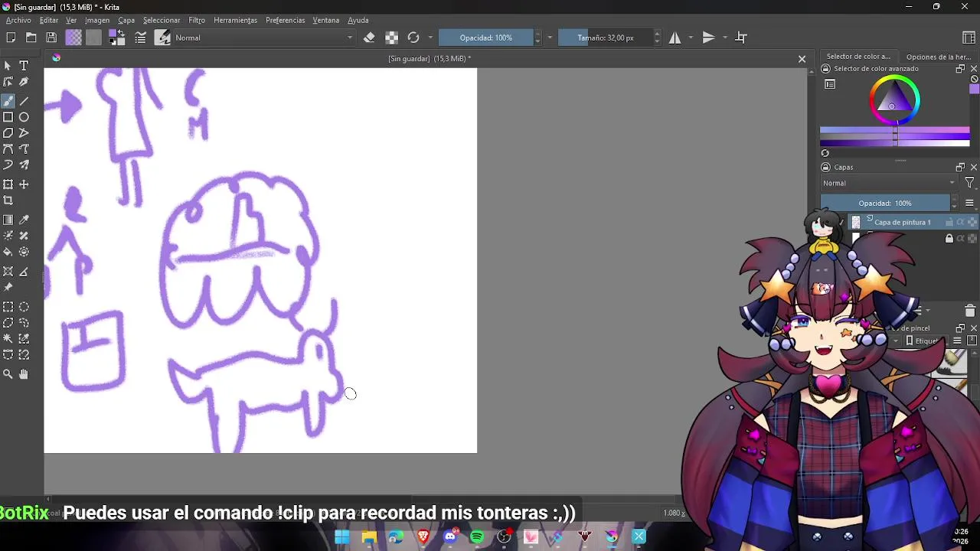Select the Ellipse tool
This screenshot has height=551, width=980.
[x=24, y=117]
